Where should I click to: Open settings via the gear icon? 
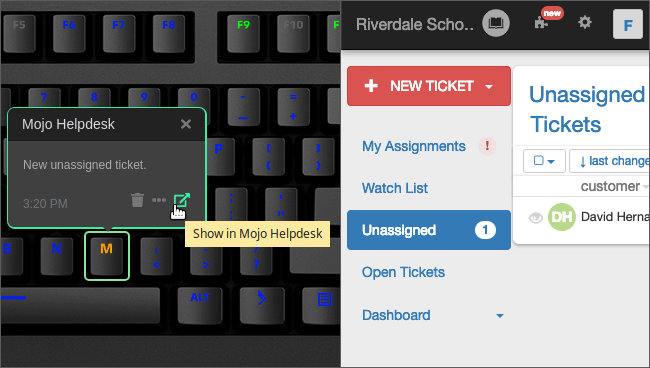(585, 22)
